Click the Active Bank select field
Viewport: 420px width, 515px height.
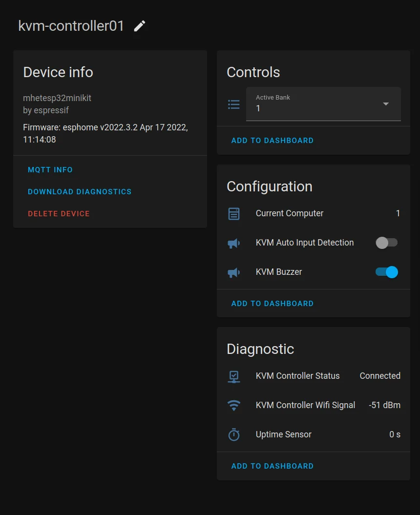pos(317,104)
